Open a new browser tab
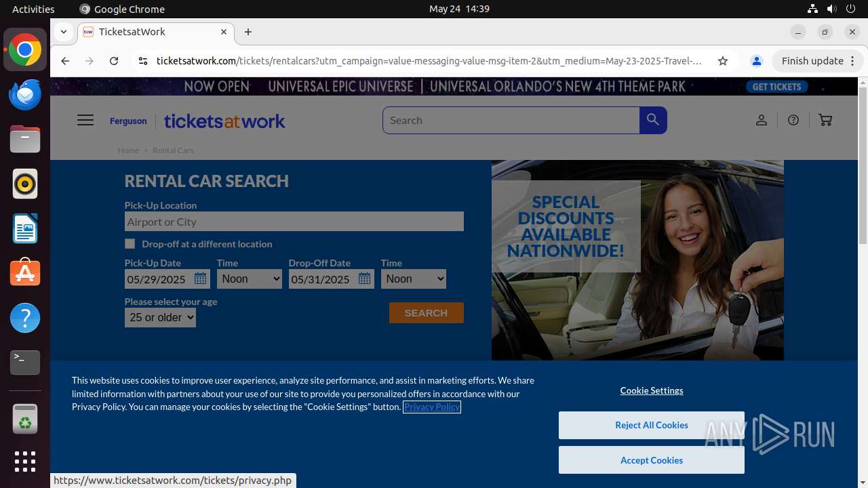The width and height of the screenshot is (868, 488). 248,32
